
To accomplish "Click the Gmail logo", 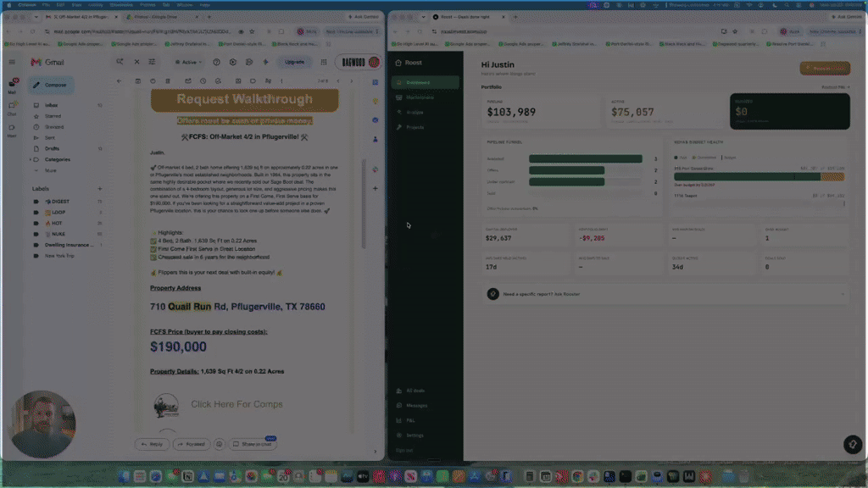I will pyautogui.click(x=47, y=63).
